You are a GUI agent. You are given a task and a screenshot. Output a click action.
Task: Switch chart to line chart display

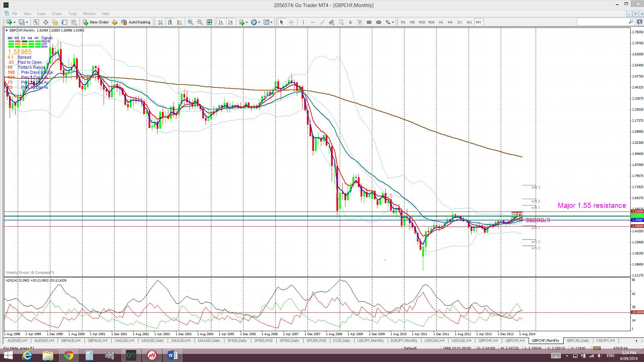pyautogui.click(x=179, y=22)
